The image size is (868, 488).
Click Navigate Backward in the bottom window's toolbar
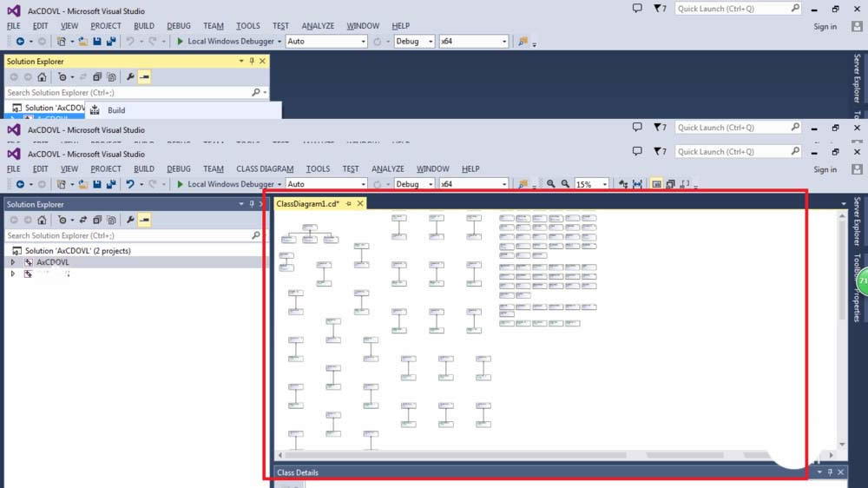click(20, 184)
